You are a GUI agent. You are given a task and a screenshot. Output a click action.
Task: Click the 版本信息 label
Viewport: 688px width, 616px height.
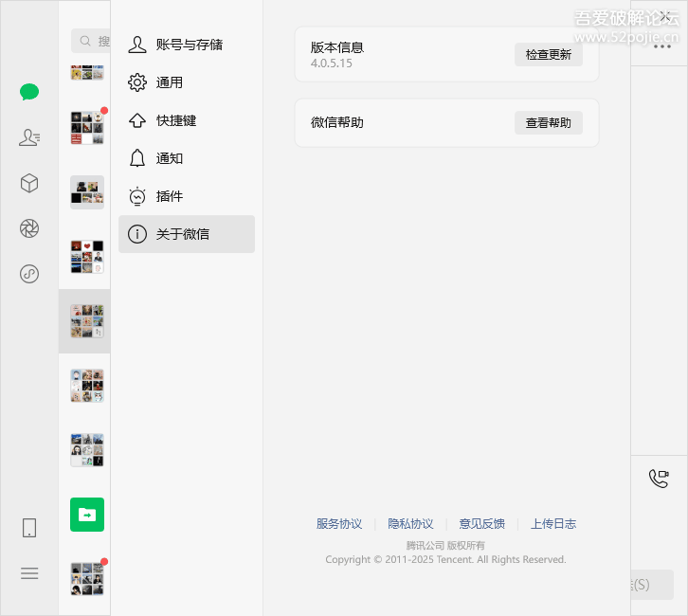[337, 47]
